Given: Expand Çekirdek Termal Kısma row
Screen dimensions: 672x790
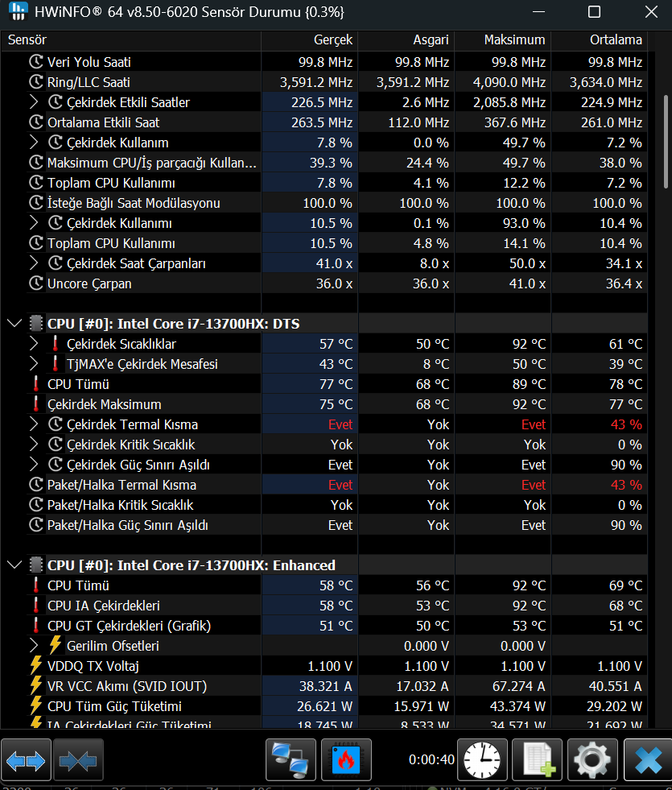Looking at the screenshot, I should point(34,424).
